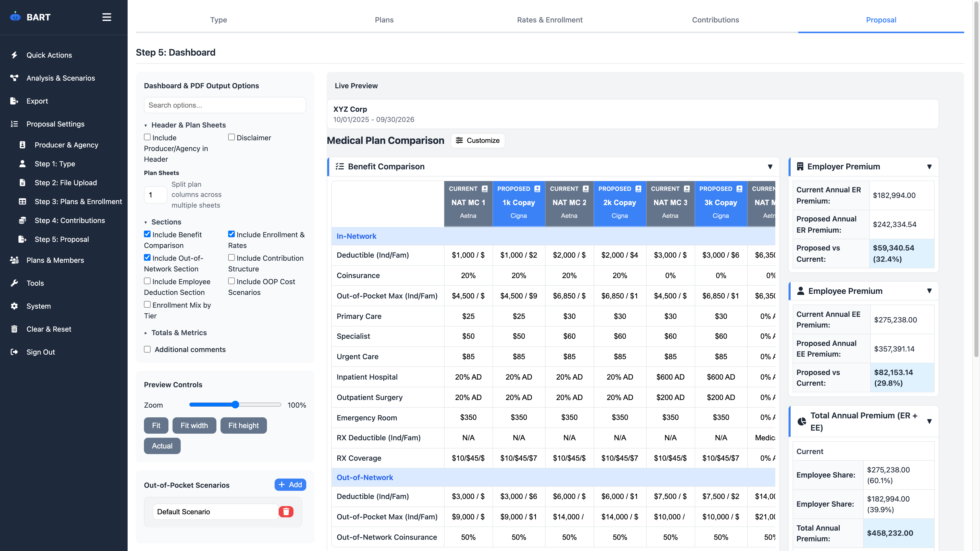
Task: Select the Tools wrench icon
Action: pyautogui.click(x=15, y=283)
